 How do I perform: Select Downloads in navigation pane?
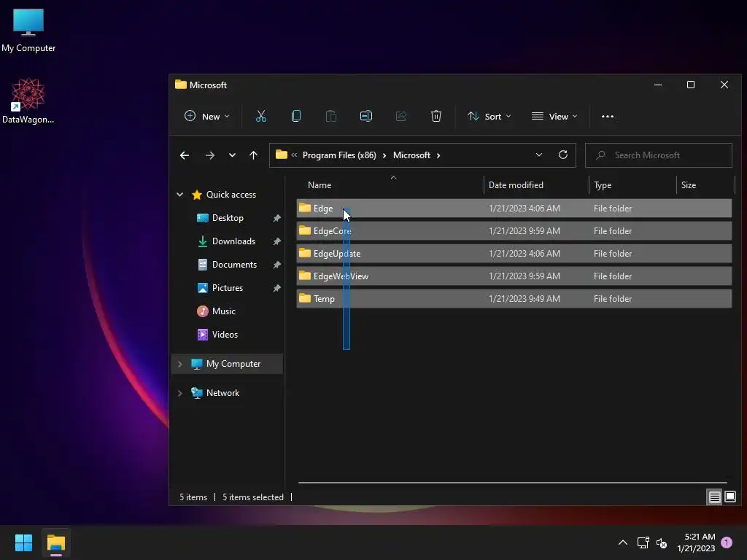point(233,241)
